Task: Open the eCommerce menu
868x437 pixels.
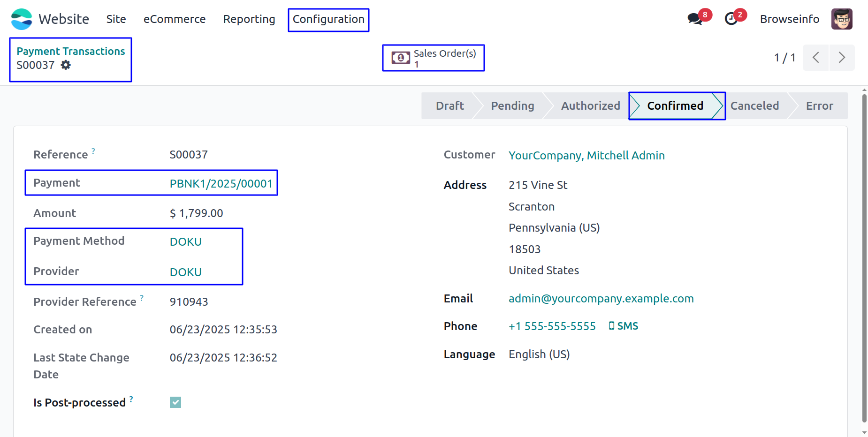Action: pyautogui.click(x=175, y=19)
